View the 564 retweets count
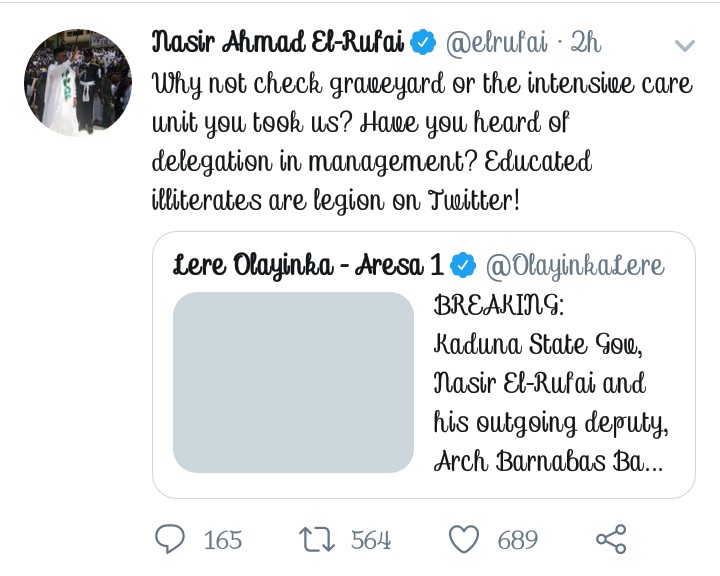This screenshot has width=720, height=576. pos(370,541)
